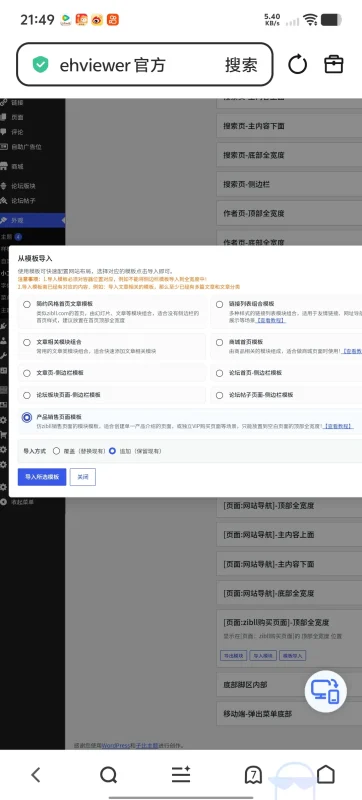Open 论坛帖子 in sidebar
This screenshot has width=362, height=800.
(23, 201)
